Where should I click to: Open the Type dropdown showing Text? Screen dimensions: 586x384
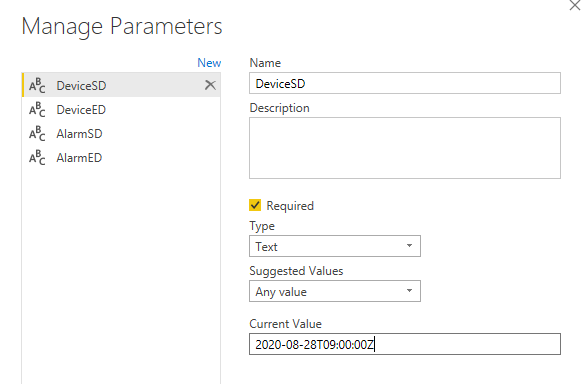335,246
